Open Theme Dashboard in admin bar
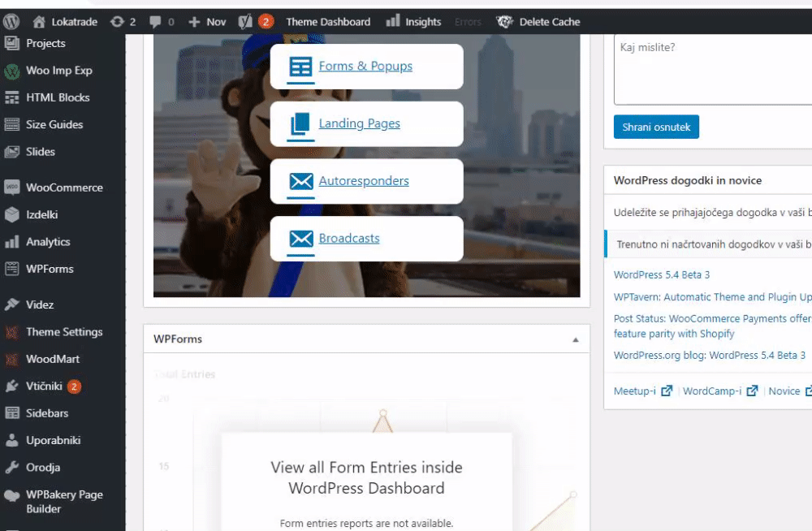 coord(328,22)
